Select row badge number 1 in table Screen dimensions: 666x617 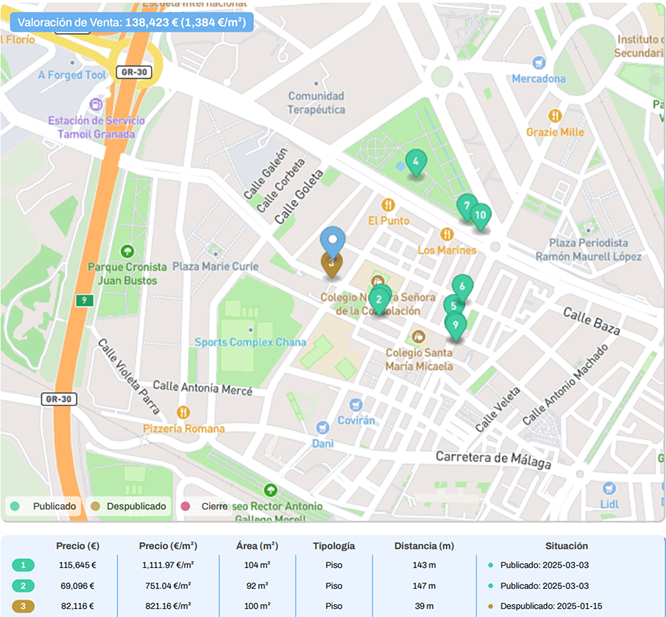point(24,566)
